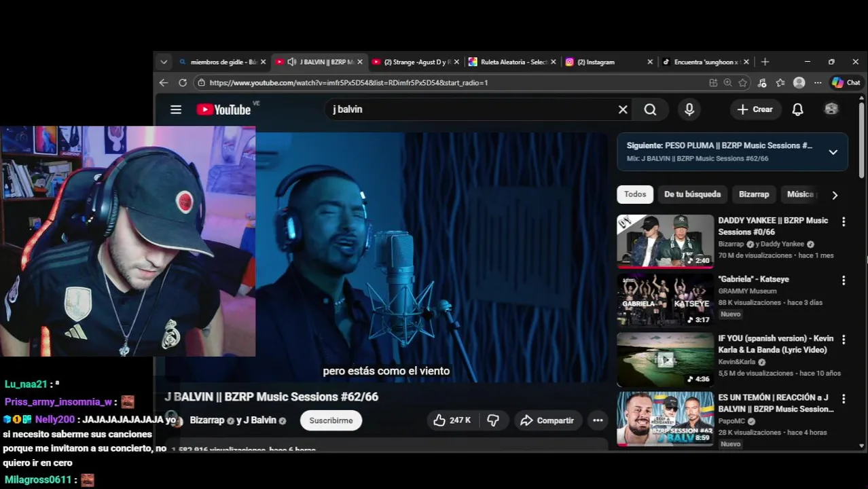This screenshot has height=489, width=868.
Task: Start voice search with the microphone
Action: [x=689, y=109]
